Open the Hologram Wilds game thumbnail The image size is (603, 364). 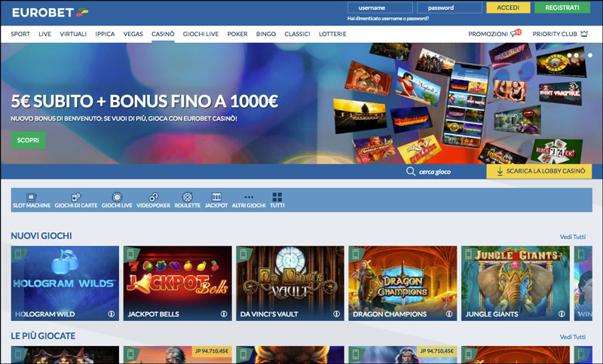pos(65,283)
